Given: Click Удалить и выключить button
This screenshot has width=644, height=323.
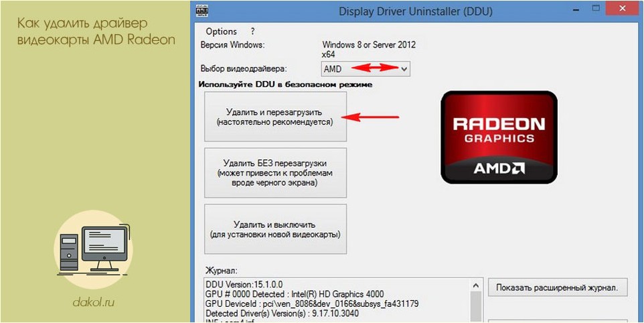Looking at the screenshot, I should click(276, 229).
